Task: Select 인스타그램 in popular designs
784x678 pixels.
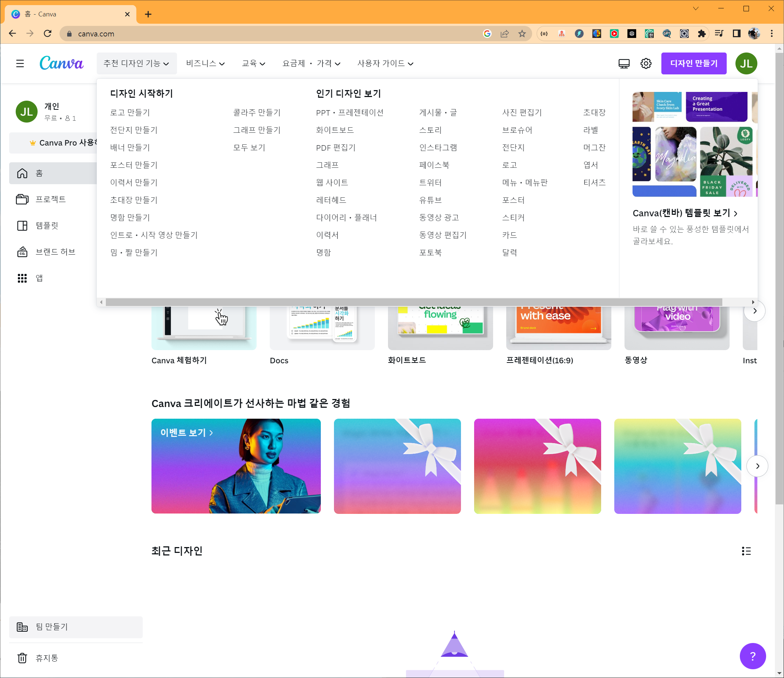Action: pyautogui.click(x=438, y=148)
